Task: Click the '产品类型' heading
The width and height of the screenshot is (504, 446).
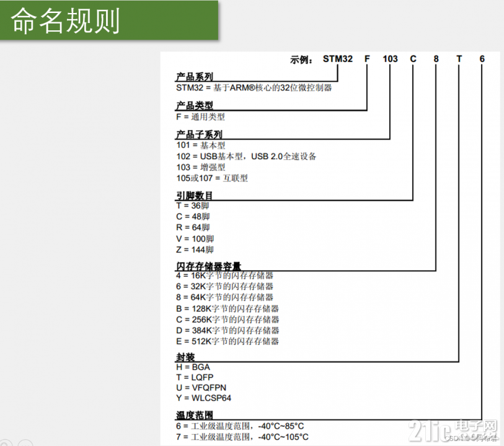Action: (x=195, y=106)
